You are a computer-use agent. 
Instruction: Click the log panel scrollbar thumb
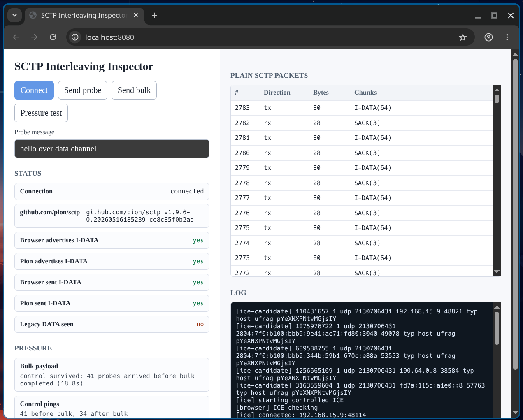pos(497,328)
